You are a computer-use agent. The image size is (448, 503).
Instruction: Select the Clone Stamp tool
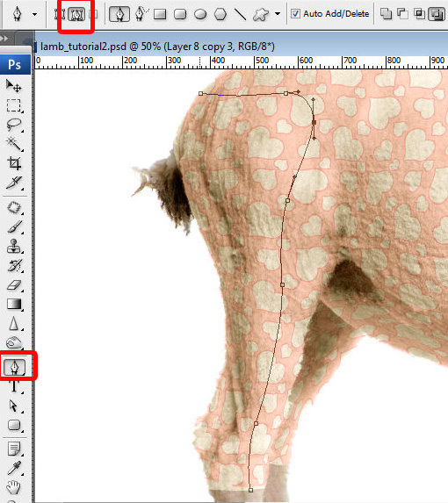[x=13, y=247]
